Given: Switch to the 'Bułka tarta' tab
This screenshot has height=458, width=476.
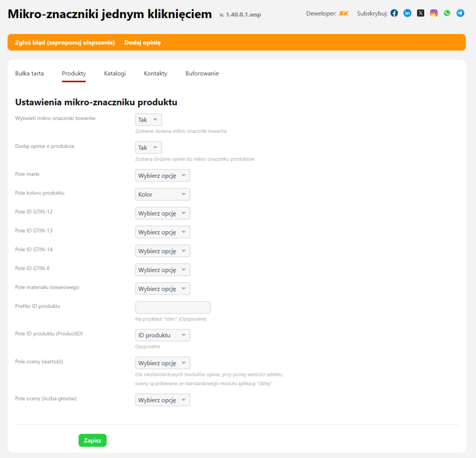Looking at the screenshot, I should click(x=29, y=73).
